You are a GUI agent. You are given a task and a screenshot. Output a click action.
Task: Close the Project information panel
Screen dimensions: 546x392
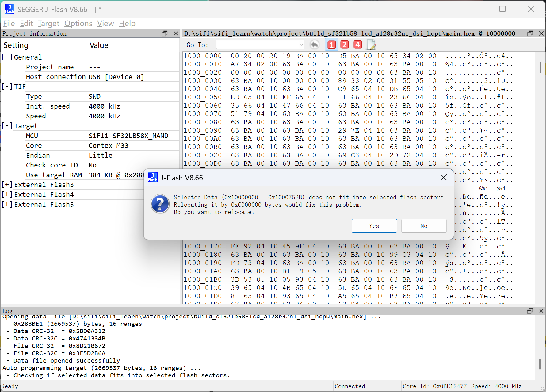tap(176, 33)
